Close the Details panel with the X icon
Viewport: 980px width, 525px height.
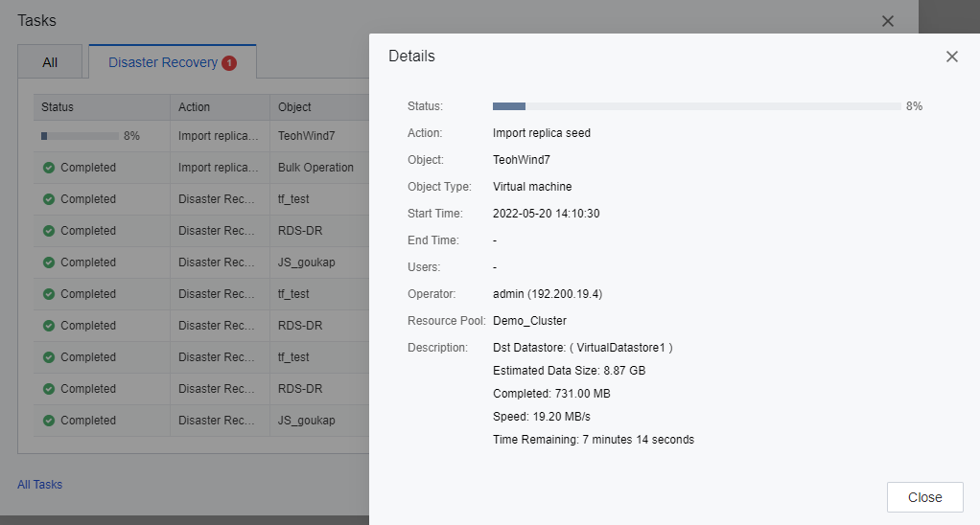951,57
